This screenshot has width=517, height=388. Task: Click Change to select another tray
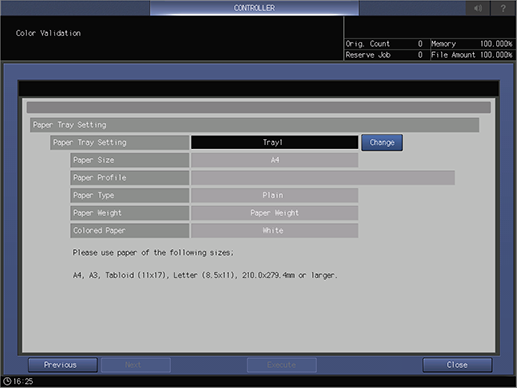pos(382,142)
